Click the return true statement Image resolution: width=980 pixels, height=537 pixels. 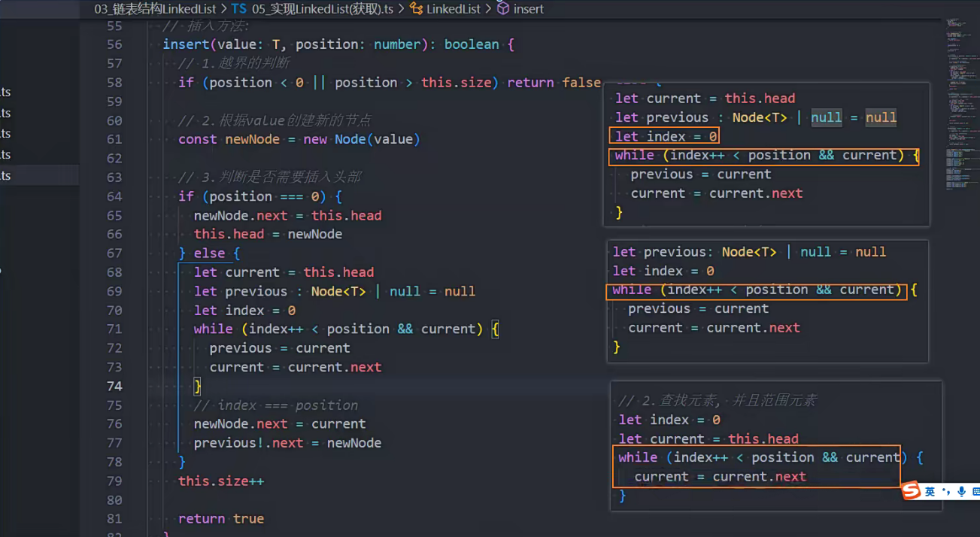click(x=221, y=518)
